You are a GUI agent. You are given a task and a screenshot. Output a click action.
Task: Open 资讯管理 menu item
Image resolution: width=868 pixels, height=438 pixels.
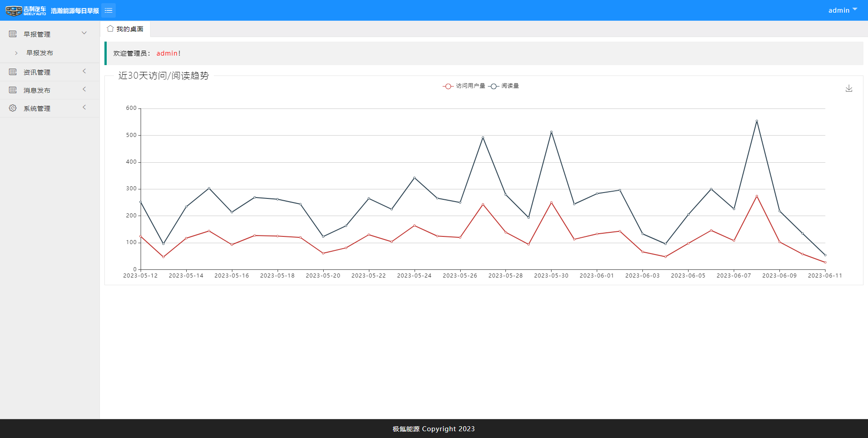[x=50, y=72]
